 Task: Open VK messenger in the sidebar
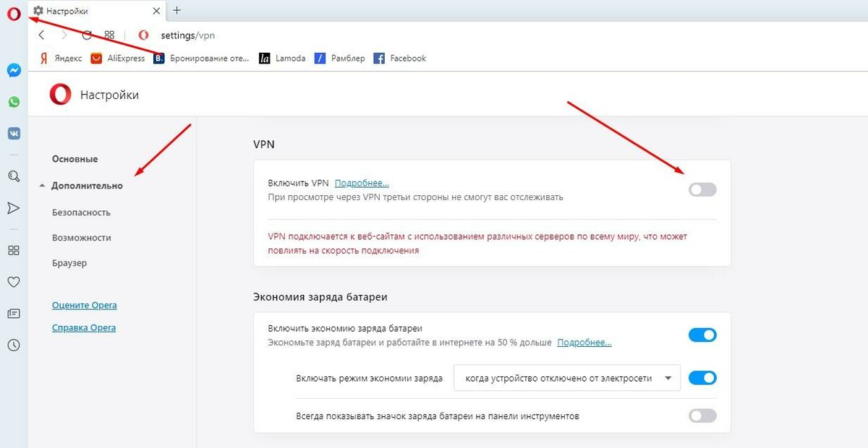pos(14,133)
